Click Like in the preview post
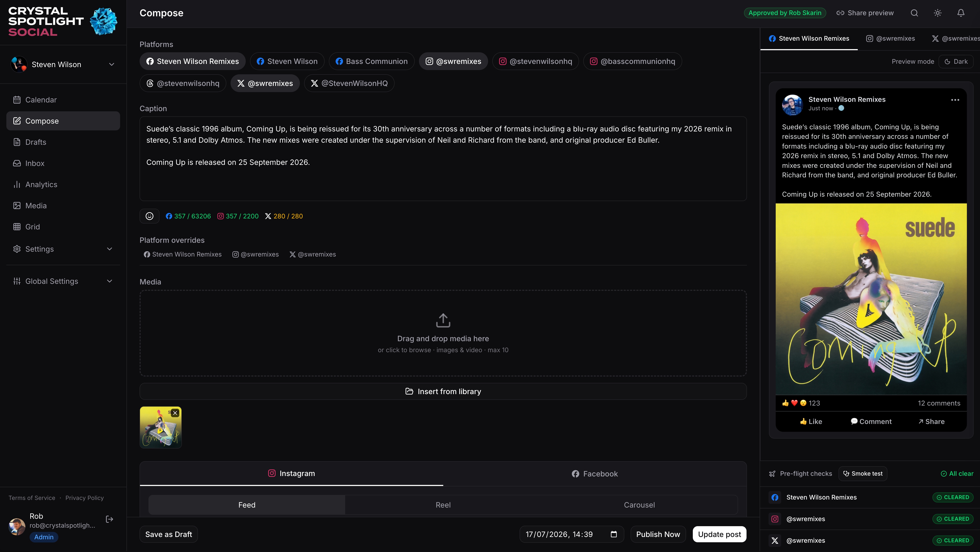Viewport: 980px width, 552px height. 811,421
